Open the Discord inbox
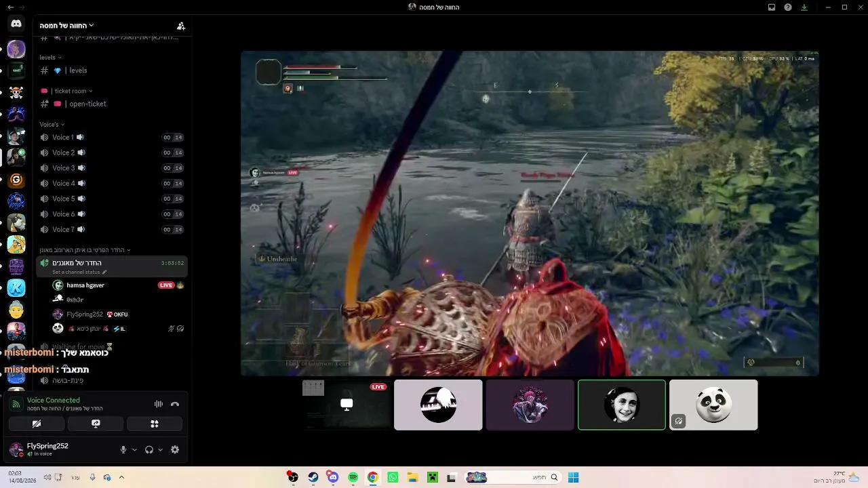868x488 pixels. click(772, 7)
